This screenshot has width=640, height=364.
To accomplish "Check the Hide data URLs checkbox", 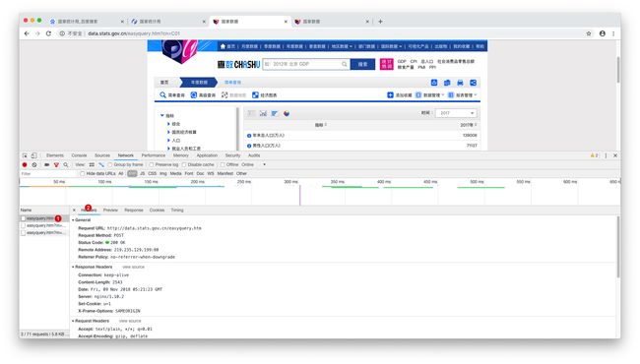I will tap(83, 174).
